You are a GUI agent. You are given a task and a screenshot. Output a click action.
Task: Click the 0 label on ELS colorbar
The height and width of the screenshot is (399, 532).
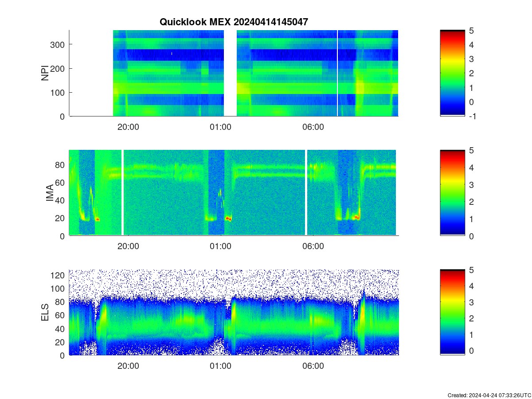pos(471,351)
